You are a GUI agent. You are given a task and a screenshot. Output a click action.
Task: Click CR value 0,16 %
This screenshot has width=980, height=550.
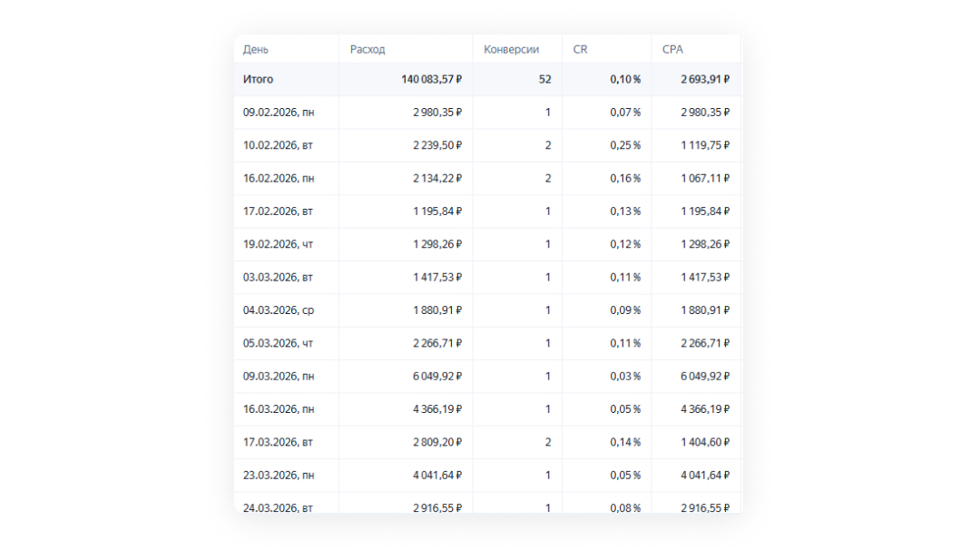(625, 179)
